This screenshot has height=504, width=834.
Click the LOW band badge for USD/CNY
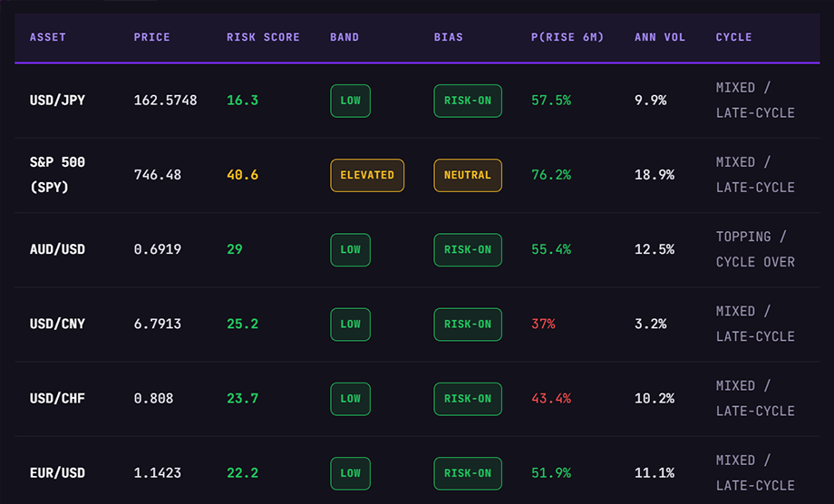351,325
